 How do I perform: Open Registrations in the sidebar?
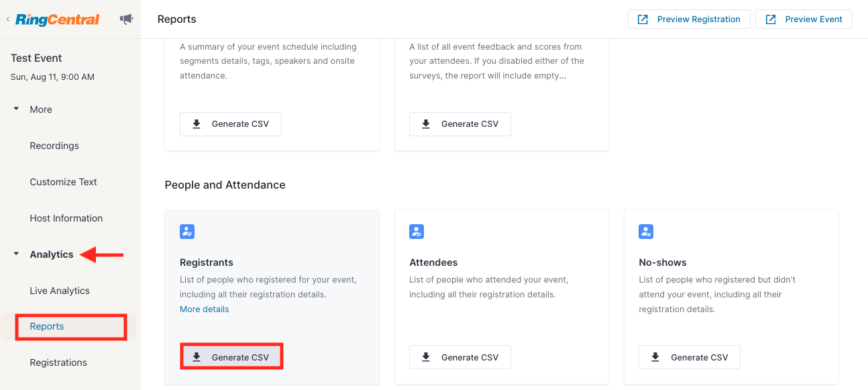[58, 362]
